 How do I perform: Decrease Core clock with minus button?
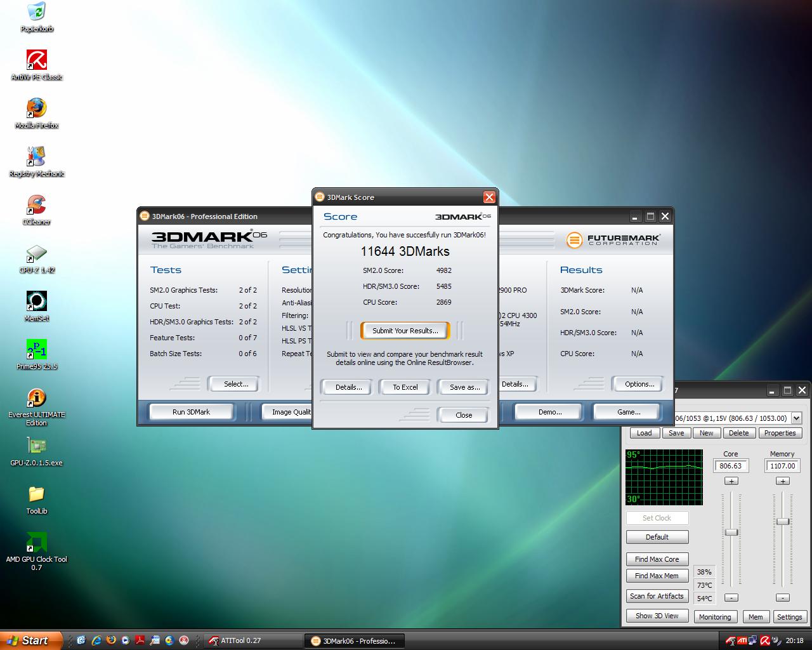tap(731, 598)
